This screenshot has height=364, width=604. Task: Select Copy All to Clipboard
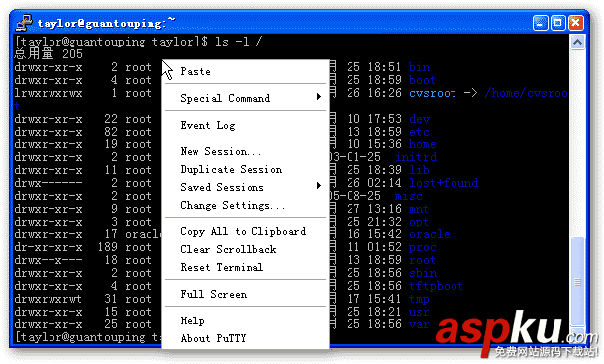pyautogui.click(x=246, y=231)
